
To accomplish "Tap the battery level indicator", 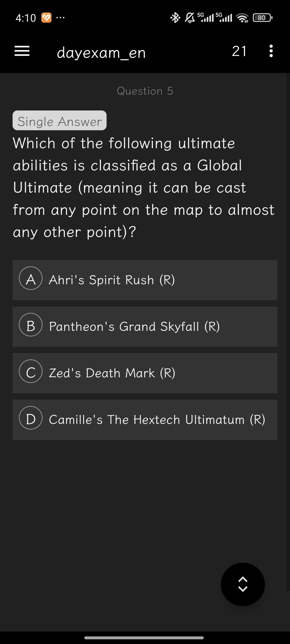I will click(262, 18).
